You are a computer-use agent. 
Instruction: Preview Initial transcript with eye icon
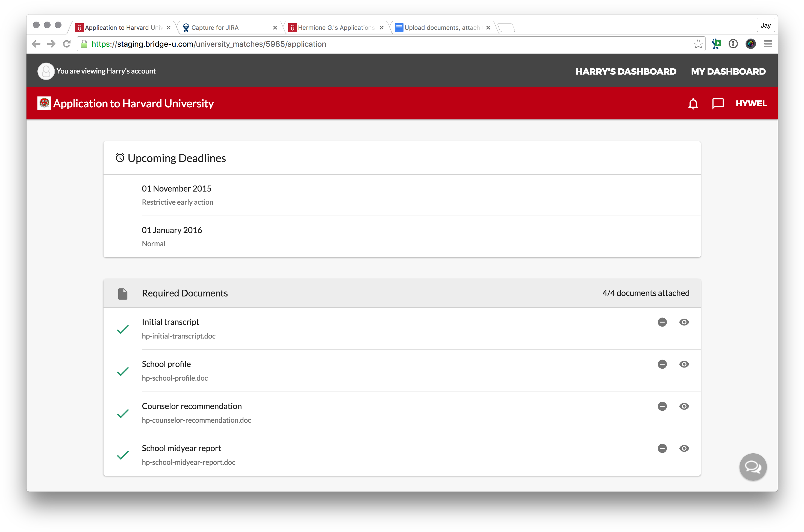684,322
